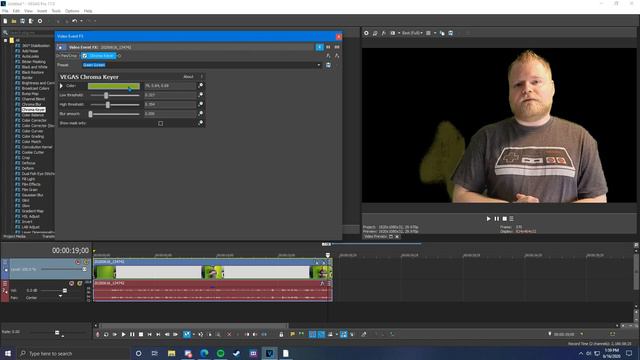This screenshot has height=360, width=640.
Task: Pause timeline playback in transport bar
Action: pos(132,334)
